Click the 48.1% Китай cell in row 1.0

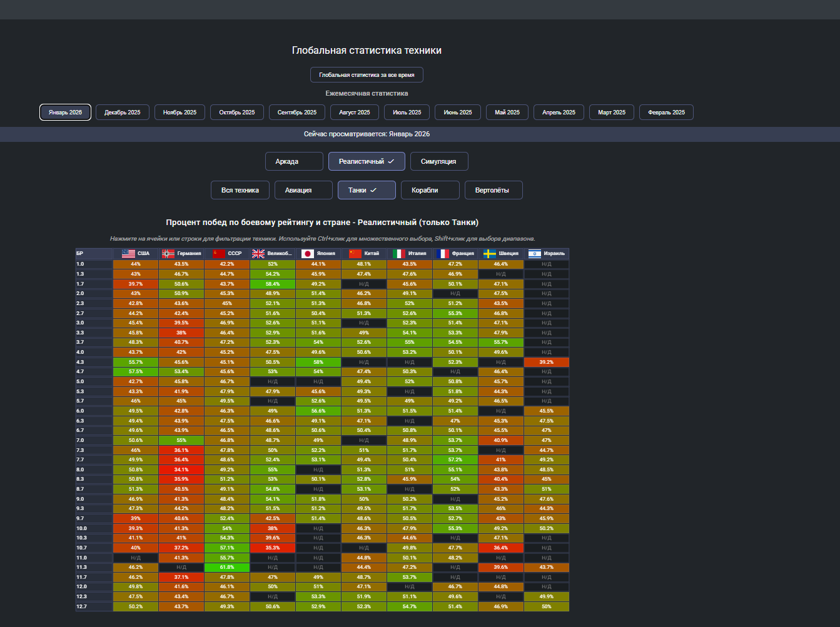364,264
